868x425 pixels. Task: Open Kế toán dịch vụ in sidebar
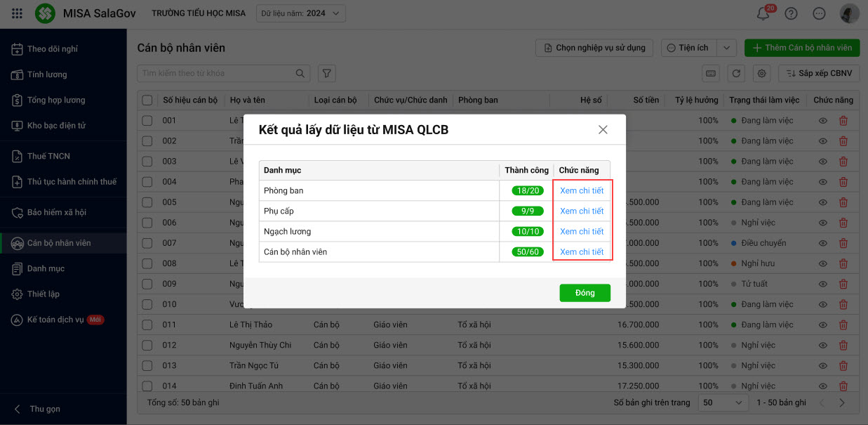tap(63, 320)
